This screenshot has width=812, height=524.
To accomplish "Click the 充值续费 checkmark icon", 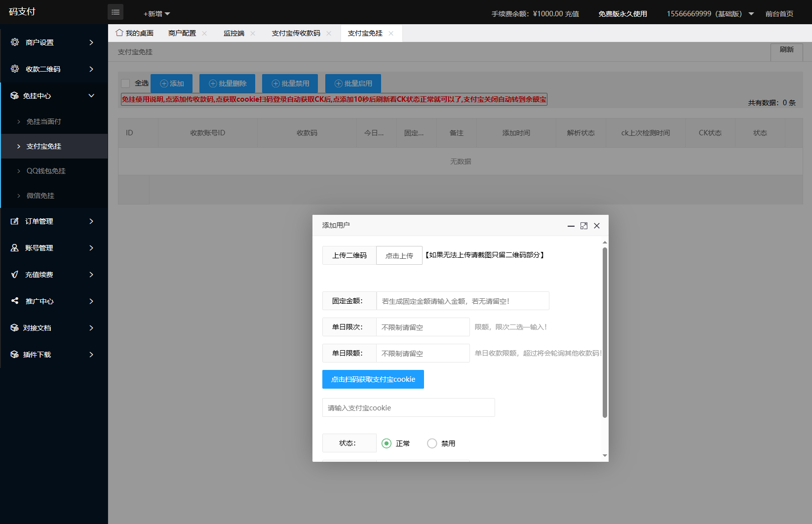I will tap(15, 275).
